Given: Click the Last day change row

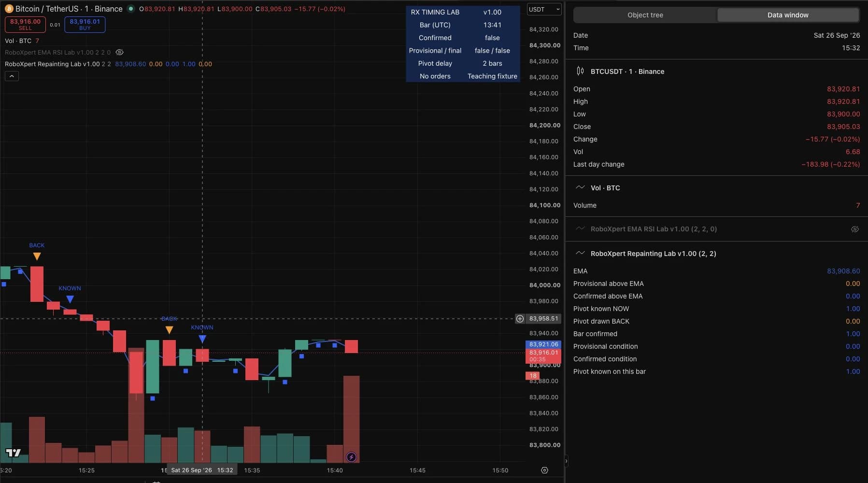Looking at the screenshot, I should coord(716,164).
